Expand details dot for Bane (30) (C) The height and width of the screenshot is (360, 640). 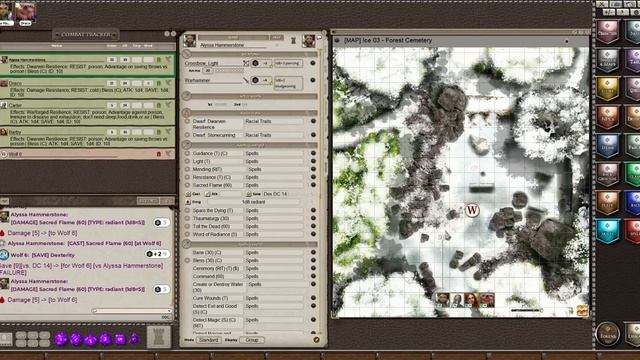(x=313, y=252)
